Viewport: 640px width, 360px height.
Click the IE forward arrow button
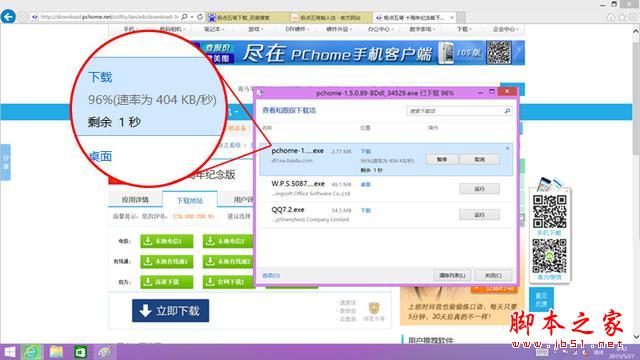point(23,17)
